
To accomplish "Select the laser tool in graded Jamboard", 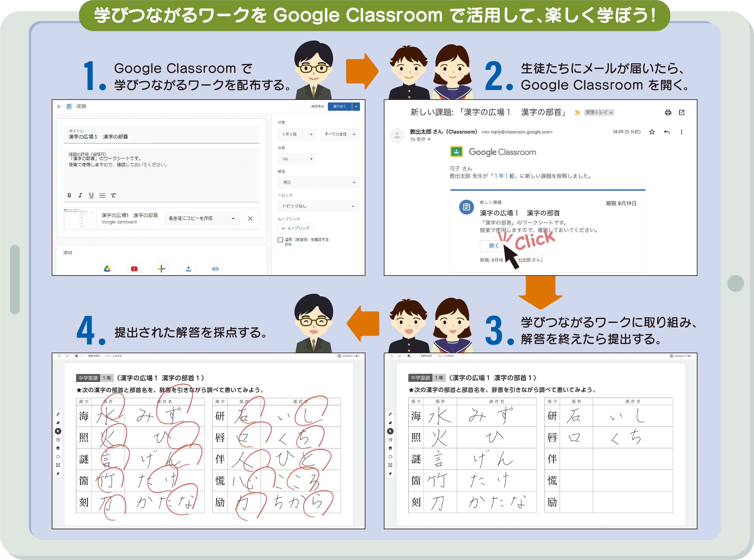I will [x=58, y=474].
